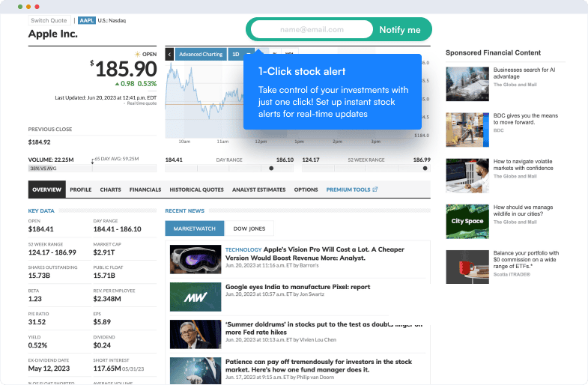Click the volume versus average bar
The image size is (588, 385).
coord(92,169)
